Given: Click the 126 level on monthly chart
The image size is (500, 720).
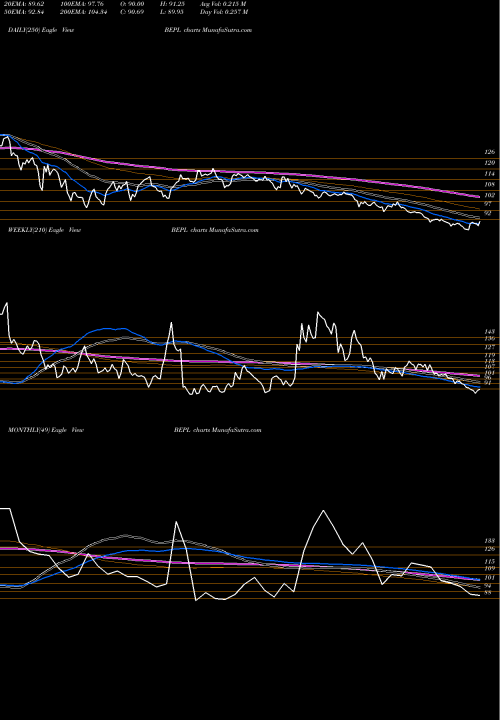Looking at the screenshot, I should (490, 549).
